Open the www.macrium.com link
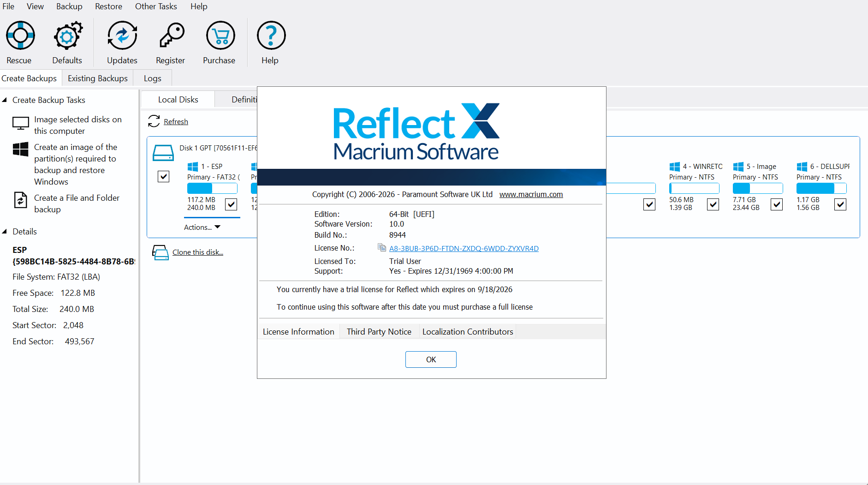 coord(531,194)
